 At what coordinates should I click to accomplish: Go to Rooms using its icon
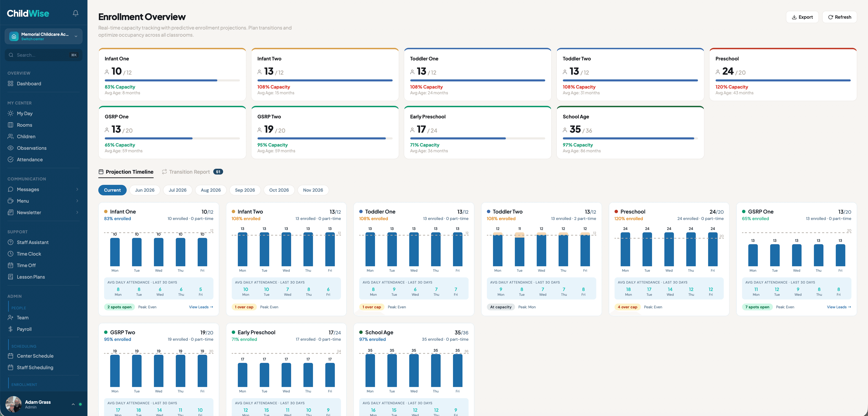pyautogui.click(x=10, y=125)
